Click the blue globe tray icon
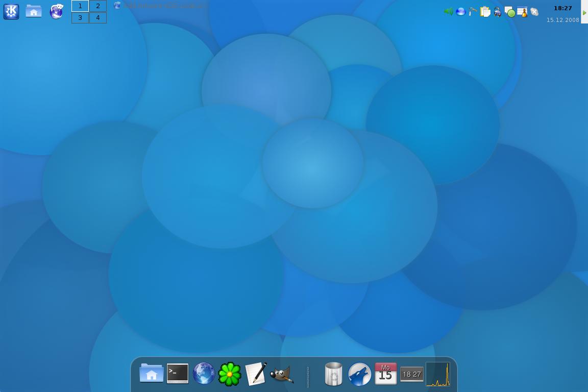Screen dimensions: 588x392 click(x=460, y=12)
